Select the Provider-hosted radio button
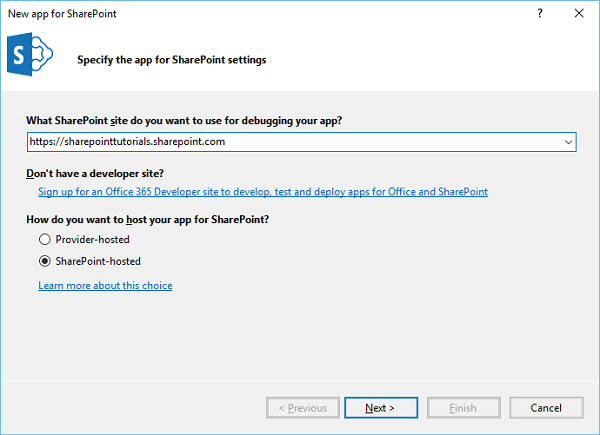 tap(44, 240)
